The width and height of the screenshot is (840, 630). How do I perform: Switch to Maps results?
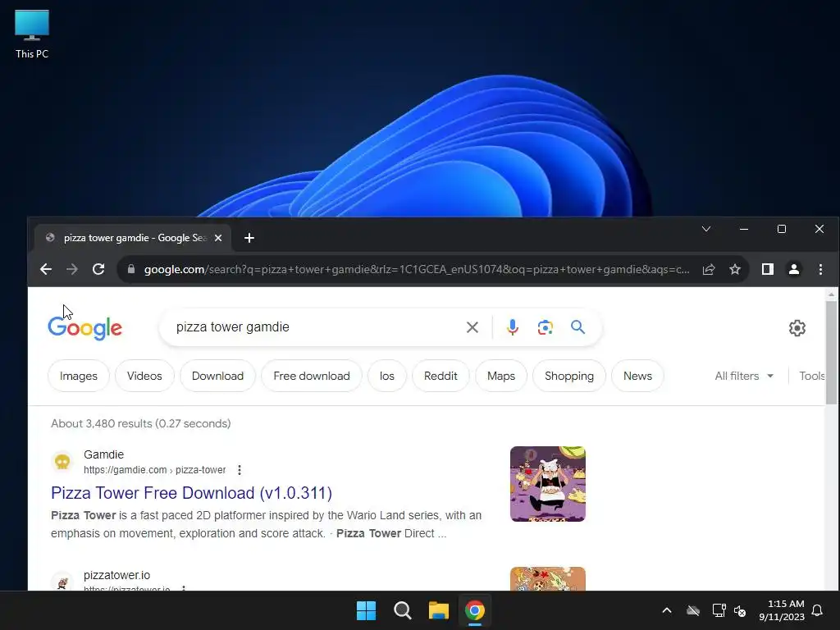501,376
